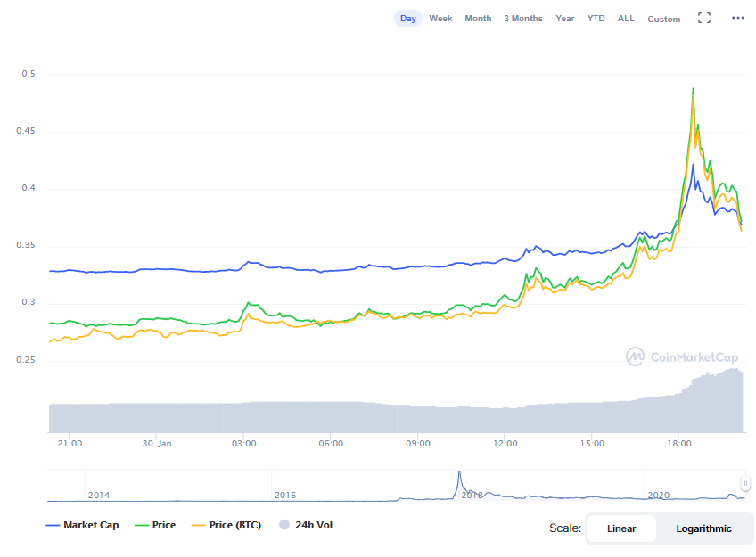This screenshot has height=557, width=756.
Task: Switch to Month time range
Action: [478, 19]
